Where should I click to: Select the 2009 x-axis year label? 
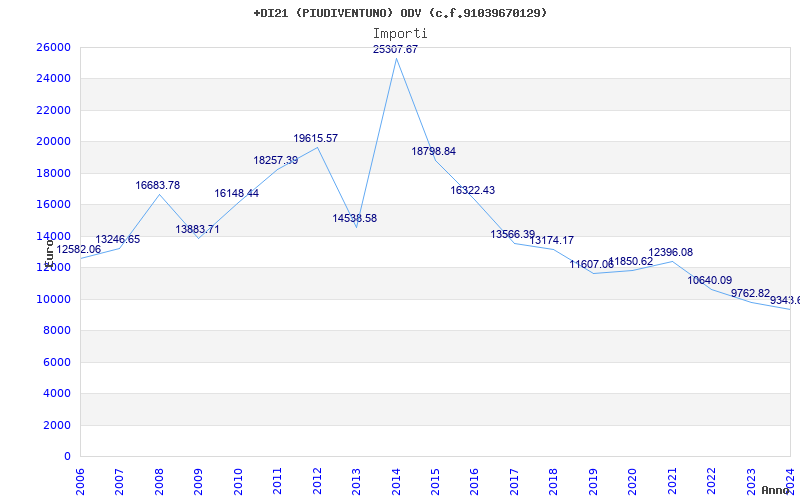[198, 482]
